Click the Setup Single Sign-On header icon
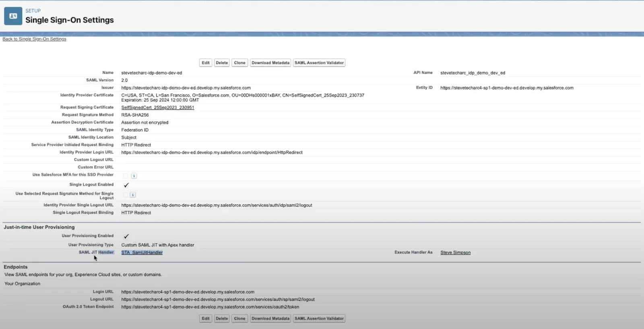The height and width of the screenshot is (329, 644). pyautogui.click(x=13, y=16)
